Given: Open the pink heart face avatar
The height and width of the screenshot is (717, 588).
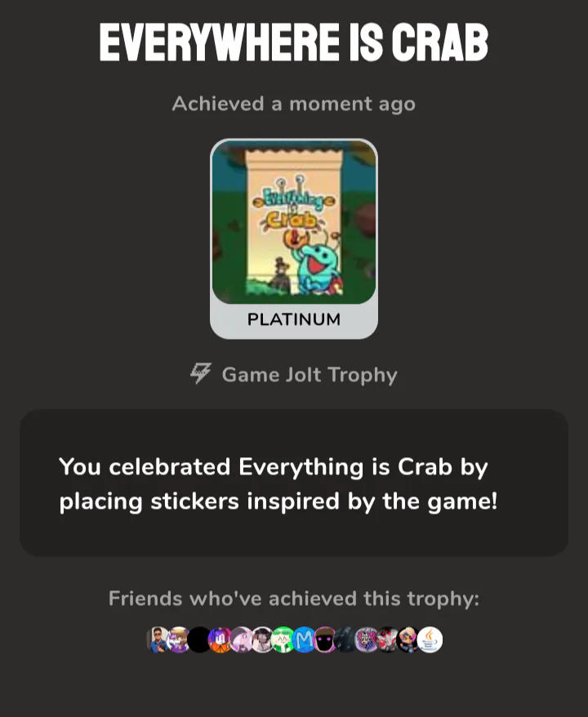Looking at the screenshot, I should [x=367, y=639].
